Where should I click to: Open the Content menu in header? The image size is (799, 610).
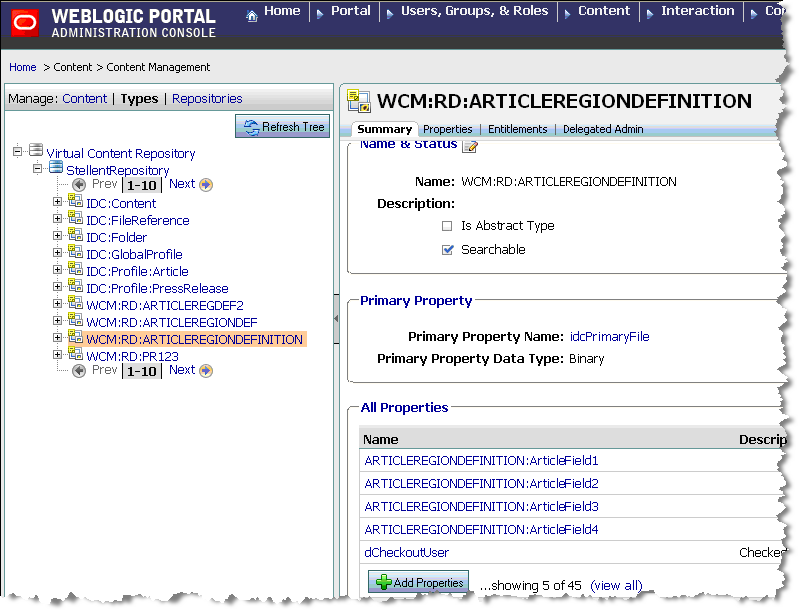[x=604, y=11]
